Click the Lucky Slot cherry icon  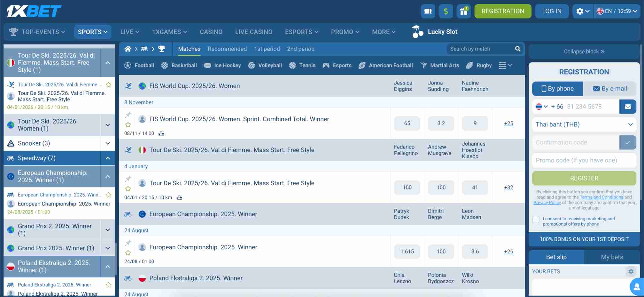coord(418,31)
